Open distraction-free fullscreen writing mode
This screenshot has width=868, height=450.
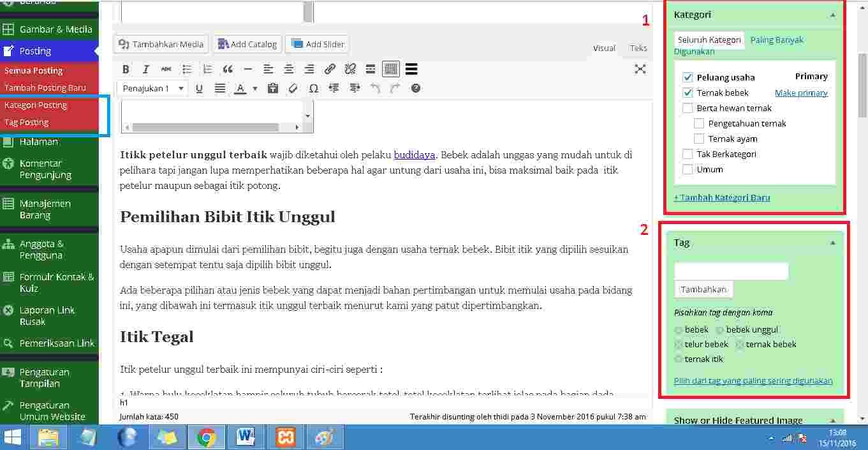[x=640, y=69]
